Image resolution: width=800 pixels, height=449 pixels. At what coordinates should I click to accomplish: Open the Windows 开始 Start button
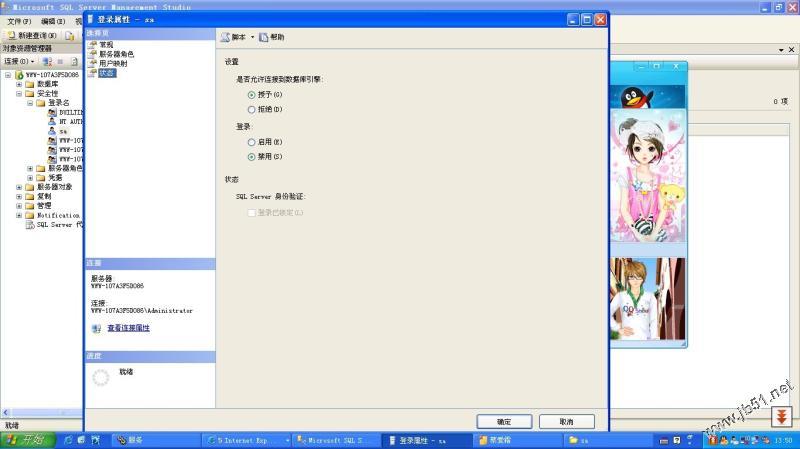(28, 440)
